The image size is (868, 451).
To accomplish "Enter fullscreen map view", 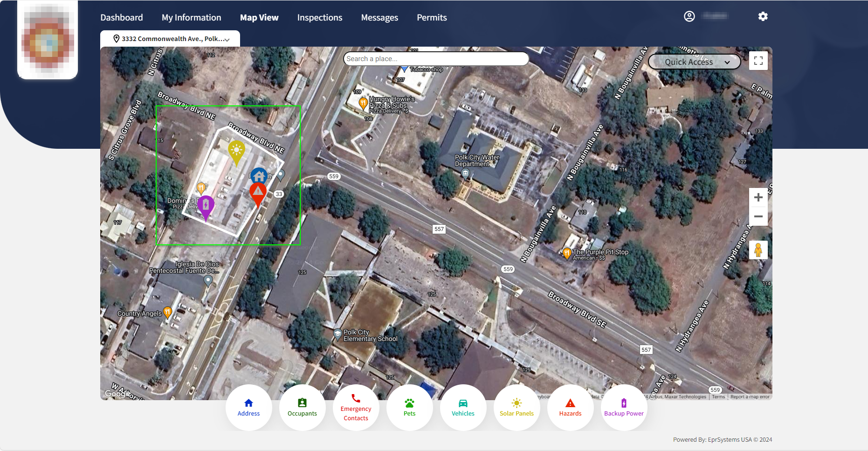I will pos(758,61).
